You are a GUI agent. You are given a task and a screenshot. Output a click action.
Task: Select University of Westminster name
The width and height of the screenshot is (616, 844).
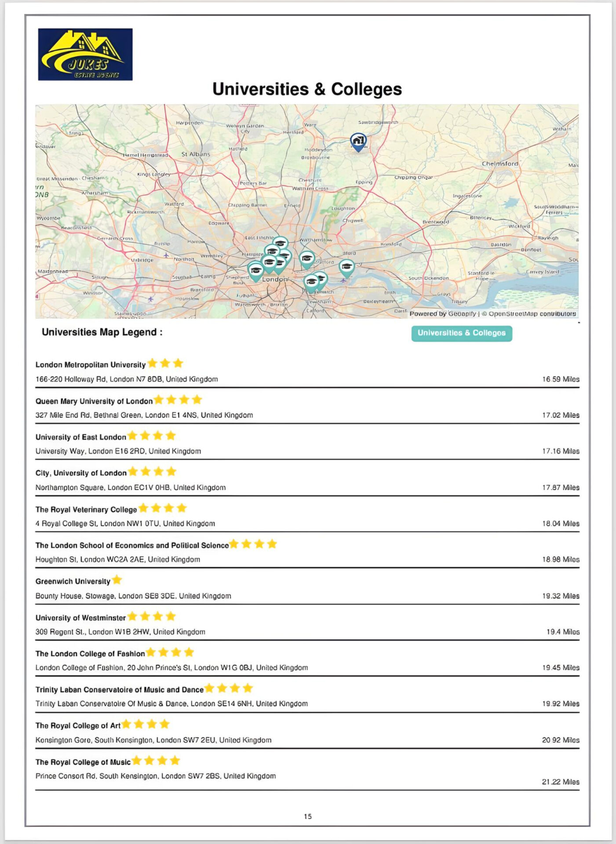point(81,618)
